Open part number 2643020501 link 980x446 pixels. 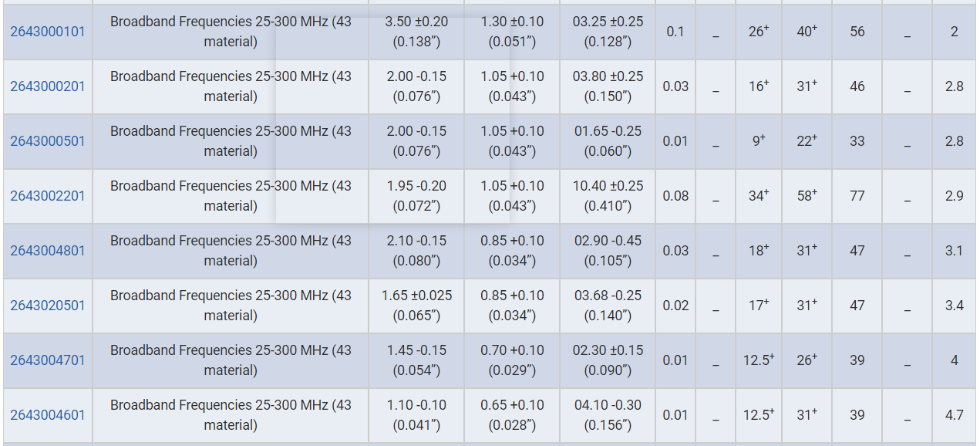coord(48,306)
